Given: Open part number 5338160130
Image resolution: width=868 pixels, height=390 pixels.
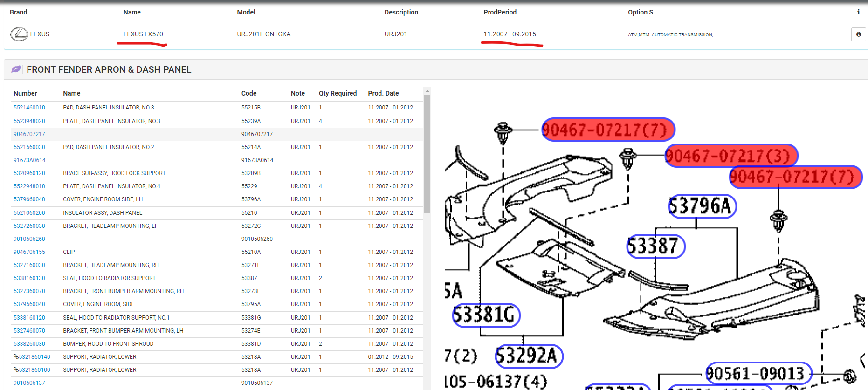Looking at the screenshot, I should pyautogui.click(x=29, y=278).
